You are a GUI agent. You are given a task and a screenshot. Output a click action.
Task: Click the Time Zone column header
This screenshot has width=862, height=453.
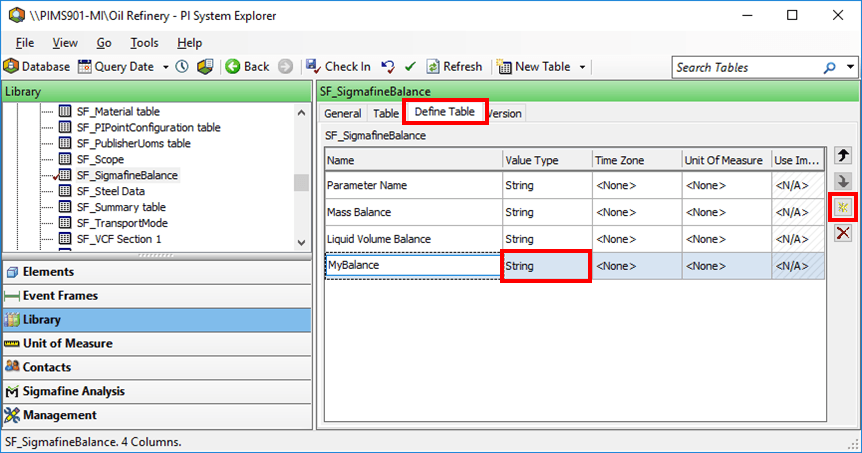click(637, 161)
